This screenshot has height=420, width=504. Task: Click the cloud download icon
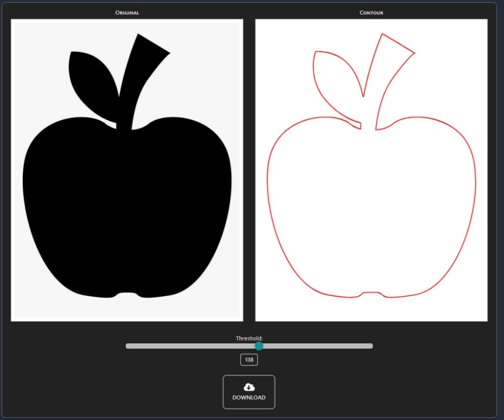tap(249, 387)
